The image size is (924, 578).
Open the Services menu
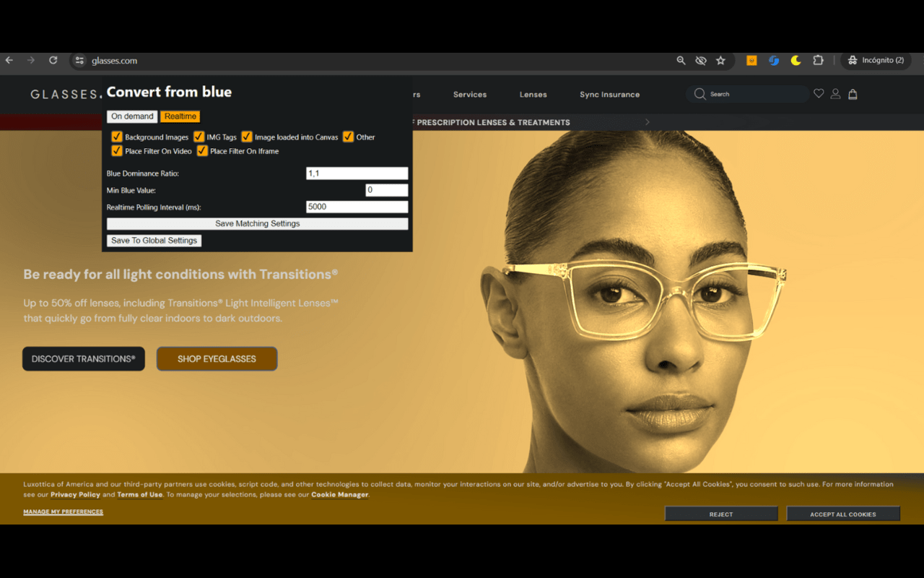470,95
